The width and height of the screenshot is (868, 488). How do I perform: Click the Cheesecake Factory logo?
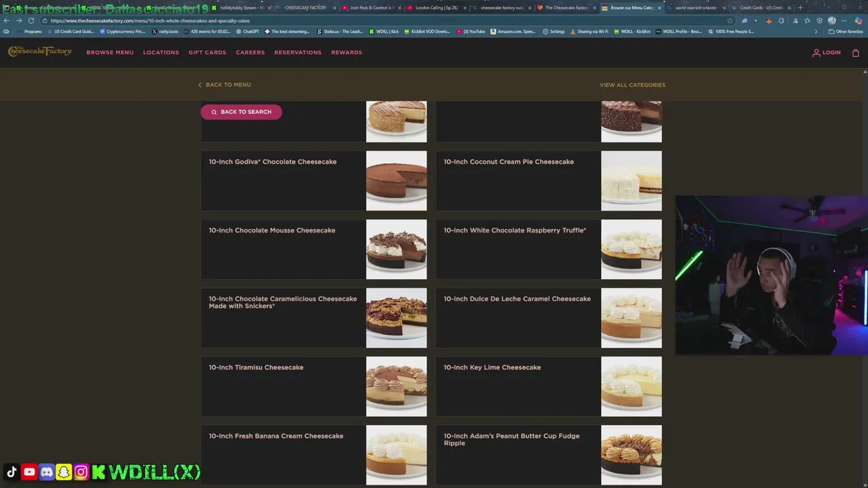coord(39,52)
